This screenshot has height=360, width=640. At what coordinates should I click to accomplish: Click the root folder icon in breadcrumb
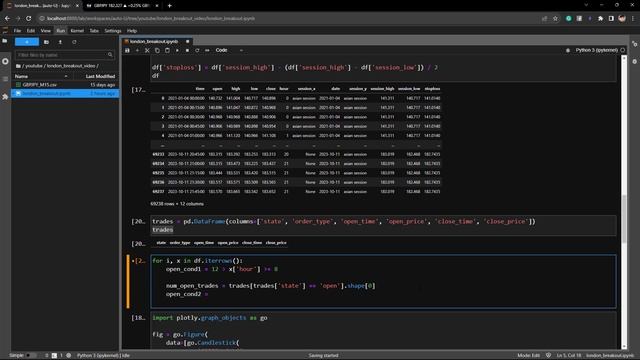[x=18, y=66]
